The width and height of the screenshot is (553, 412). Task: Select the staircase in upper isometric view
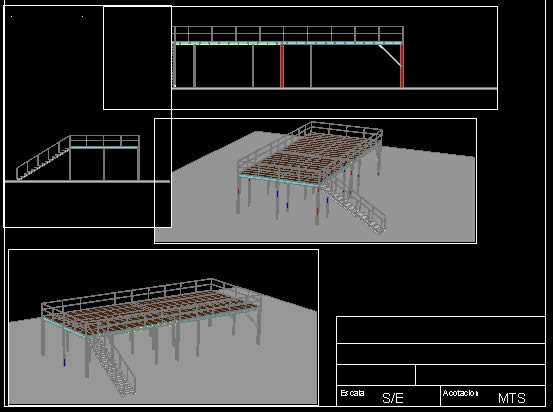coord(354,206)
